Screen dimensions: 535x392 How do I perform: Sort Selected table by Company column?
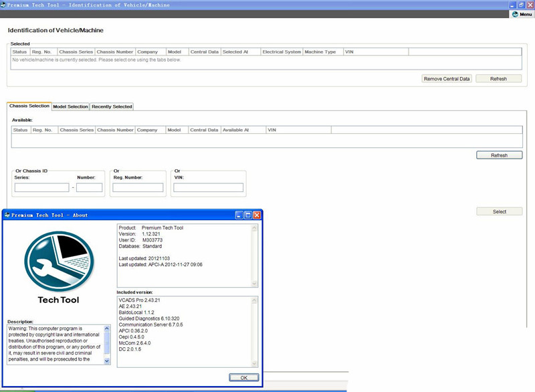(151, 52)
